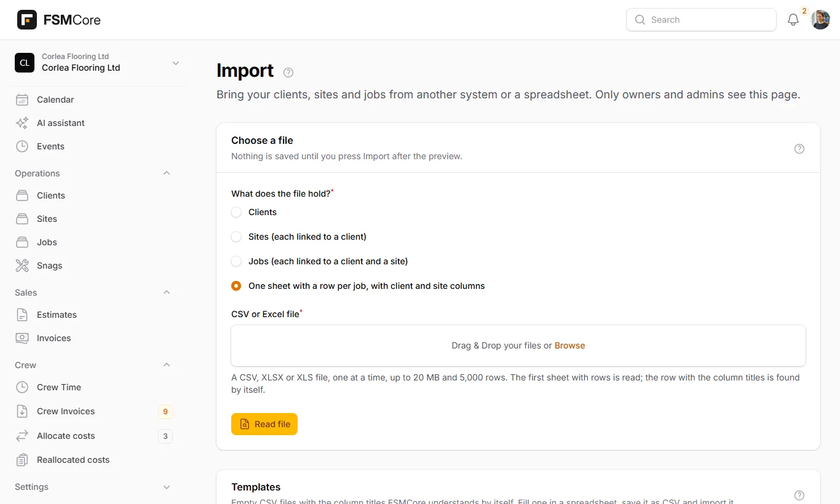Click the Estimates document icon
The height and width of the screenshot is (504, 840).
(22, 315)
